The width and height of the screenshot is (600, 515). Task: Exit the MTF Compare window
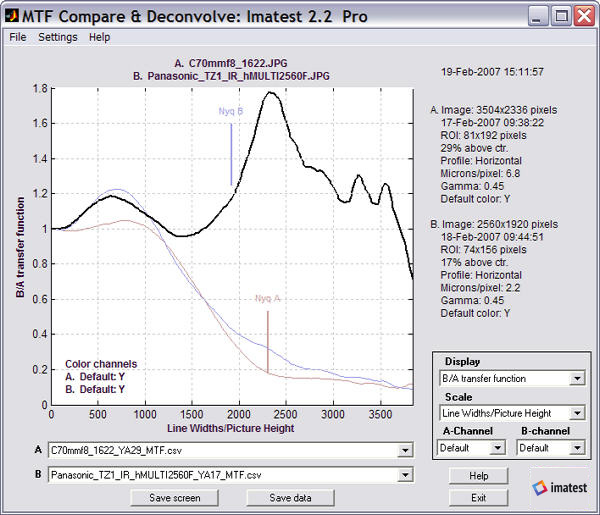(478, 498)
